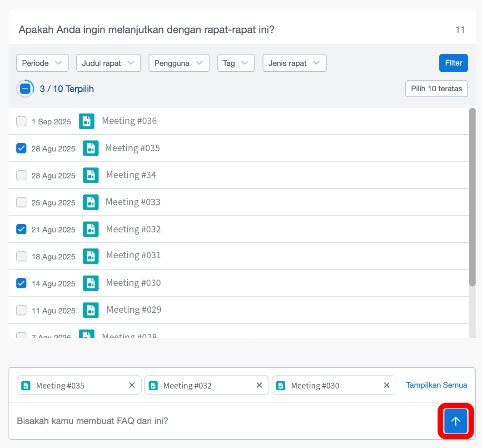This screenshot has width=482, height=448.
Task: Uncheck the Meeting #032 checkbox
Action: [21, 229]
